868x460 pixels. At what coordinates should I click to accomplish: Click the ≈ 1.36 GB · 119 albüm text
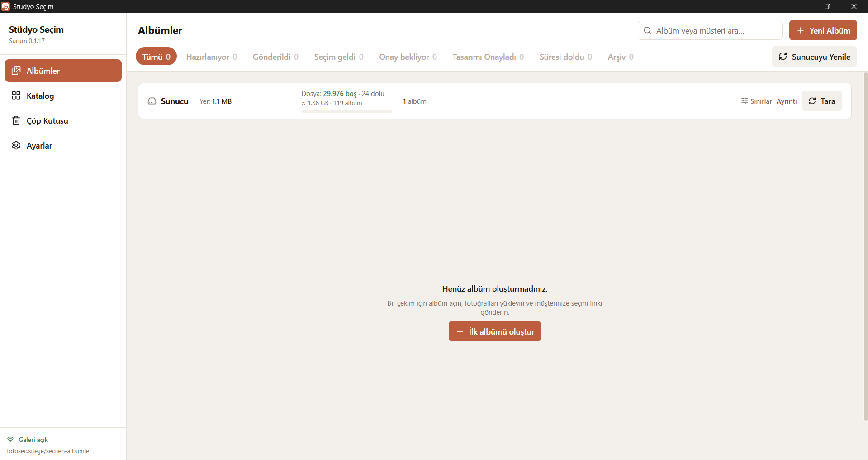(332, 103)
